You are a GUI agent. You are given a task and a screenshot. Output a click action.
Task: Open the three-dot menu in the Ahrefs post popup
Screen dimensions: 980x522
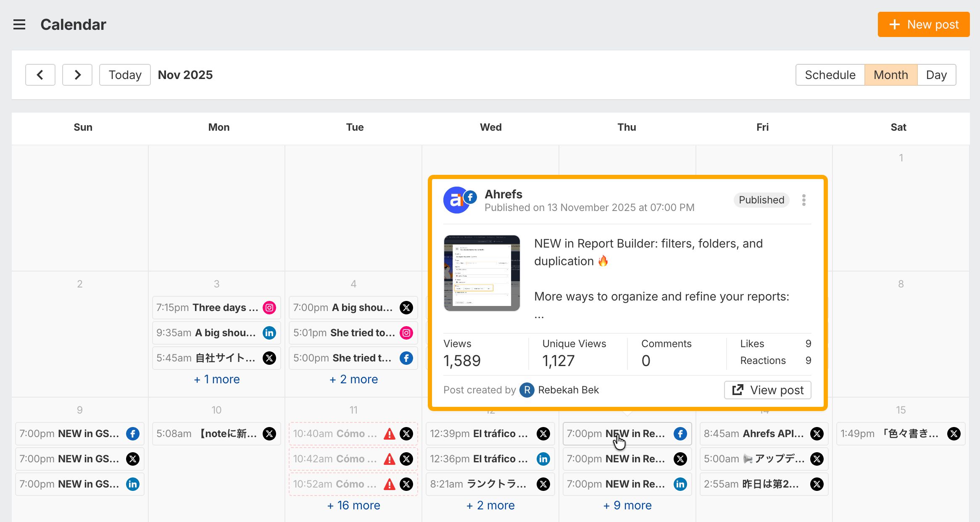(x=803, y=200)
